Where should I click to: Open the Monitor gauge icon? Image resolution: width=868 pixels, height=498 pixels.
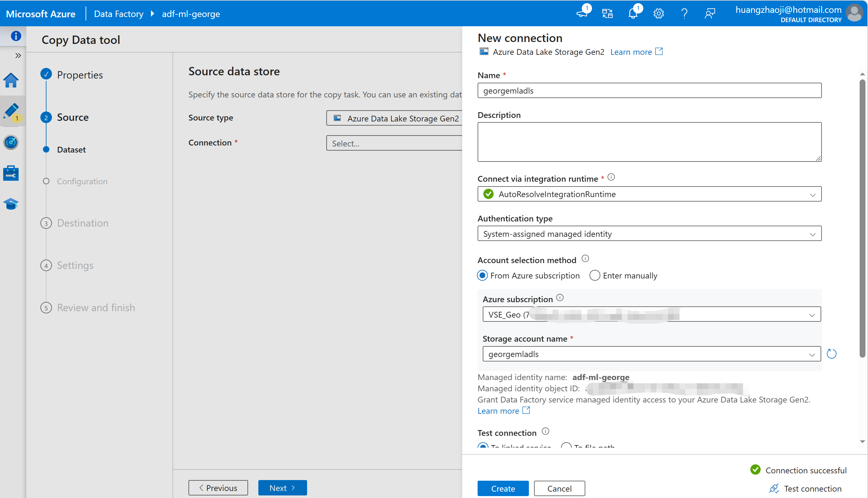pyautogui.click(x=11, y=142)
